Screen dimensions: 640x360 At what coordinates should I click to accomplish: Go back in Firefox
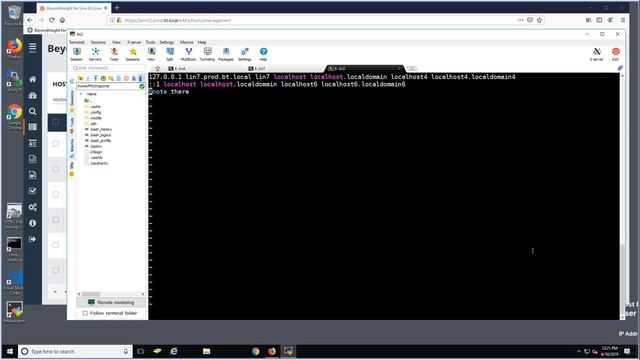(x=30, y=20)
